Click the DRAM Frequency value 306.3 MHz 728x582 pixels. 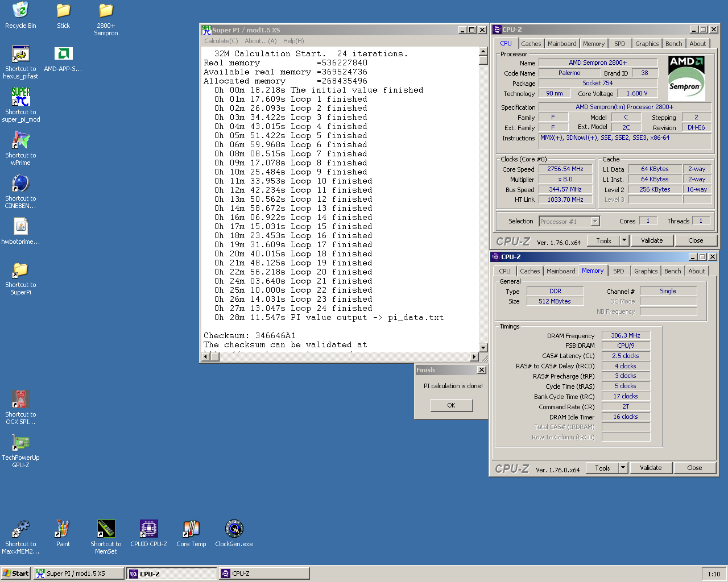point(626,335)
